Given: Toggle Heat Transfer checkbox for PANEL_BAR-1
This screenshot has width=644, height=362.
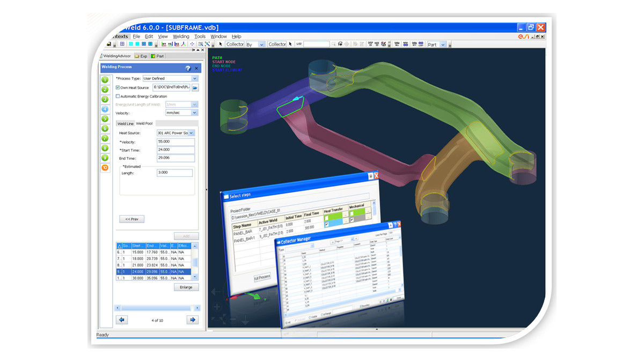Looking at the screenshot, I should [326, 225].
